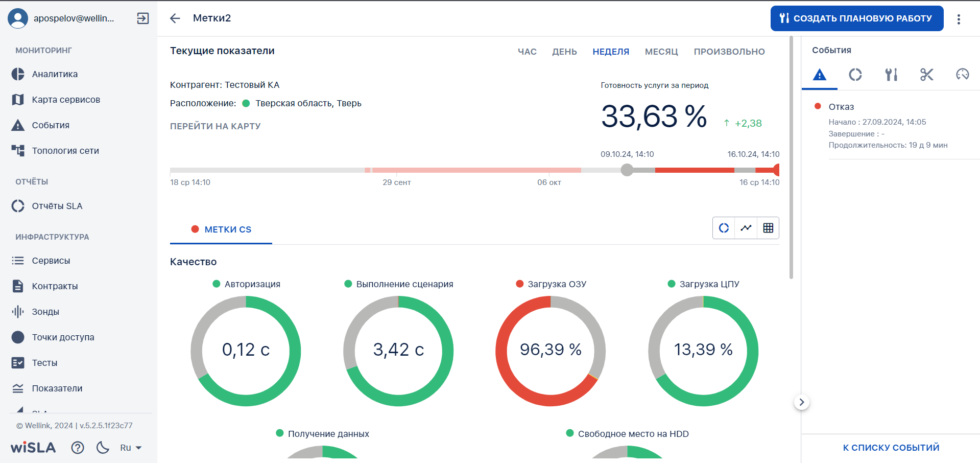980x463 pixels.
Task: Click the gray timeline slider handle
Action: coord(627,170)
